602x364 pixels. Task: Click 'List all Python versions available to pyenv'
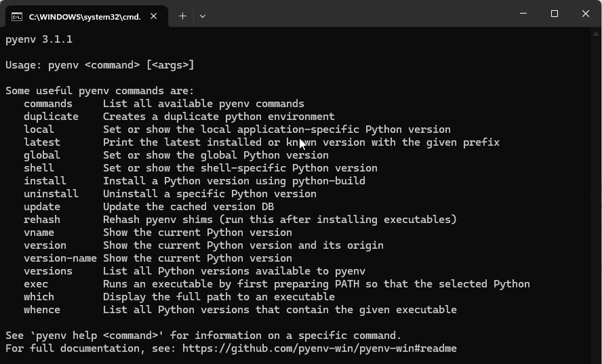(234, 271)
